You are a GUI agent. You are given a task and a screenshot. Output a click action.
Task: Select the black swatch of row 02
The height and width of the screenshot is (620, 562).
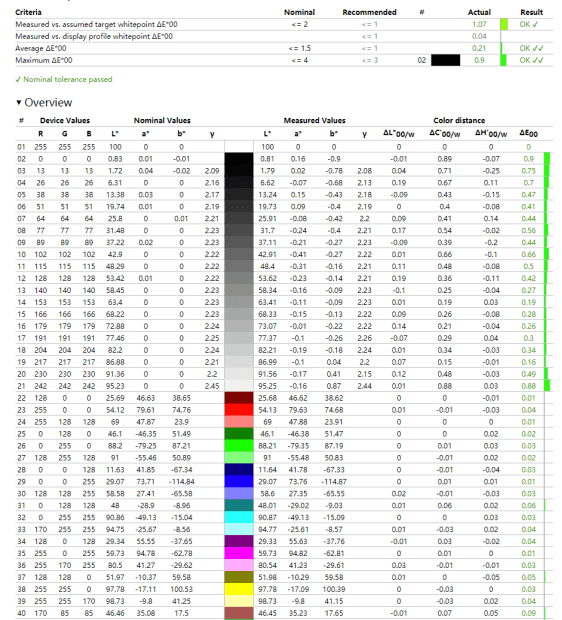(239, 159)
